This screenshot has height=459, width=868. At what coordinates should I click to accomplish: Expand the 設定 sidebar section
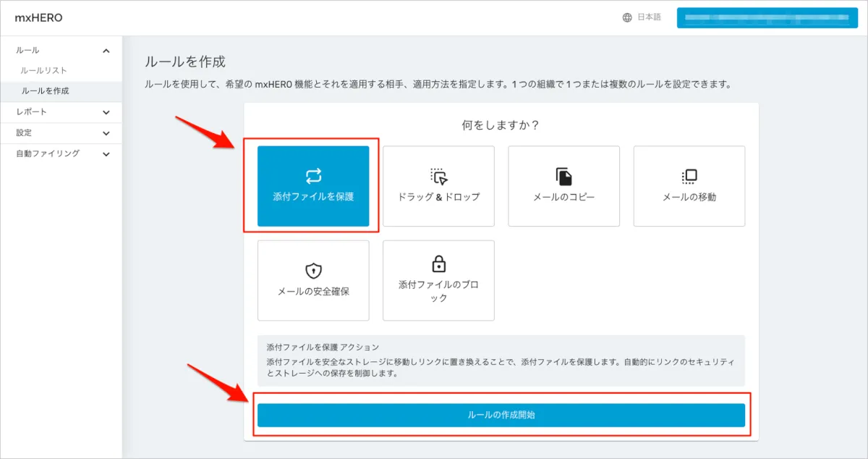(x=106, y=133)
